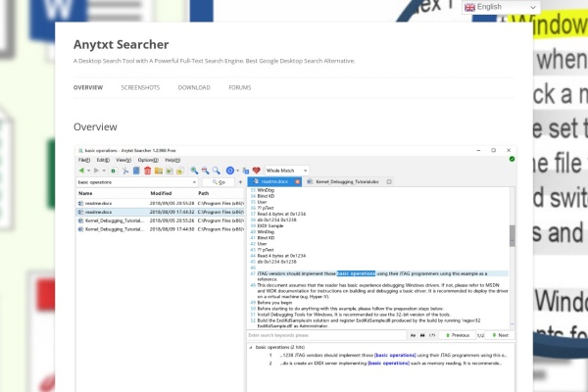Open the Help menu
588x392 pixels.
pyautogui.click(x=172, y=160)
